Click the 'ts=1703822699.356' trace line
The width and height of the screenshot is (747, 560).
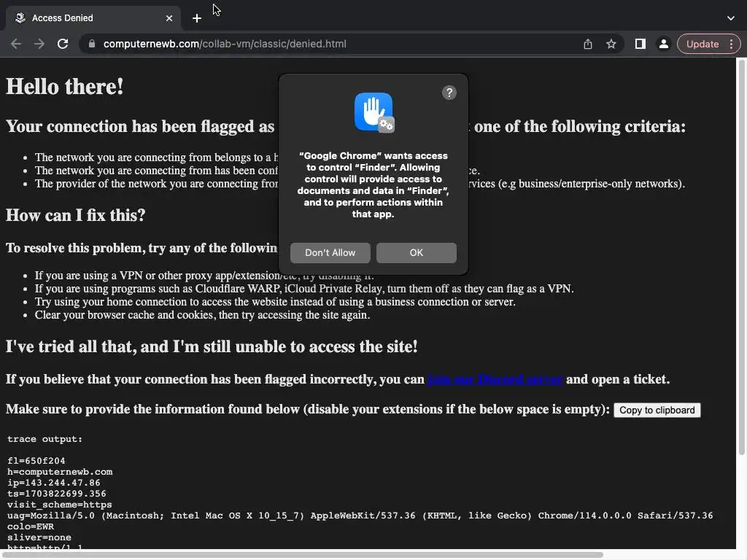(57, 494)
